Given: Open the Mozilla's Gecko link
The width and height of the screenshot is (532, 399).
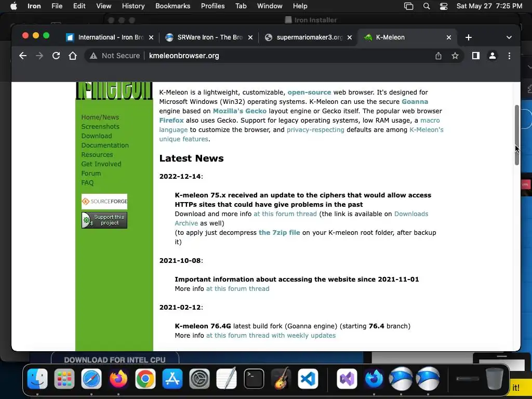Looking at the screenshot, I should pos(240,111).
